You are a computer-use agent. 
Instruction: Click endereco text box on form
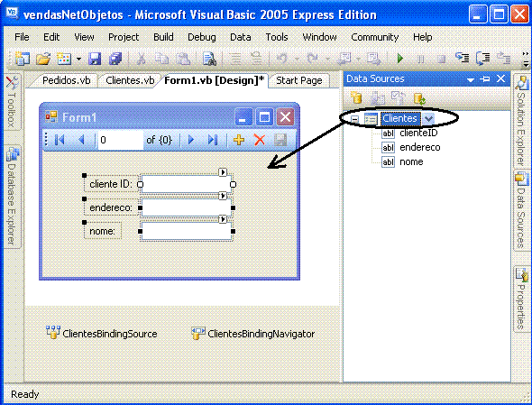pyautogui.click(x=187, y=207)
